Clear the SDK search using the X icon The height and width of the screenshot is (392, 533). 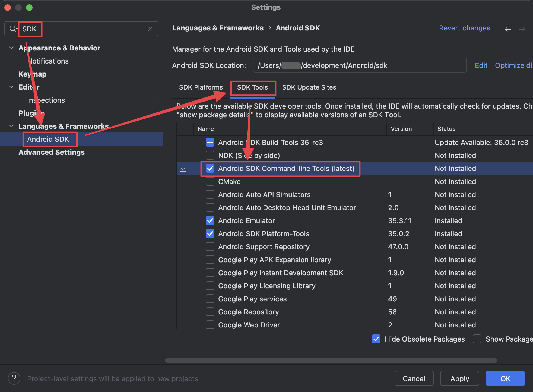tap(150, 29)
